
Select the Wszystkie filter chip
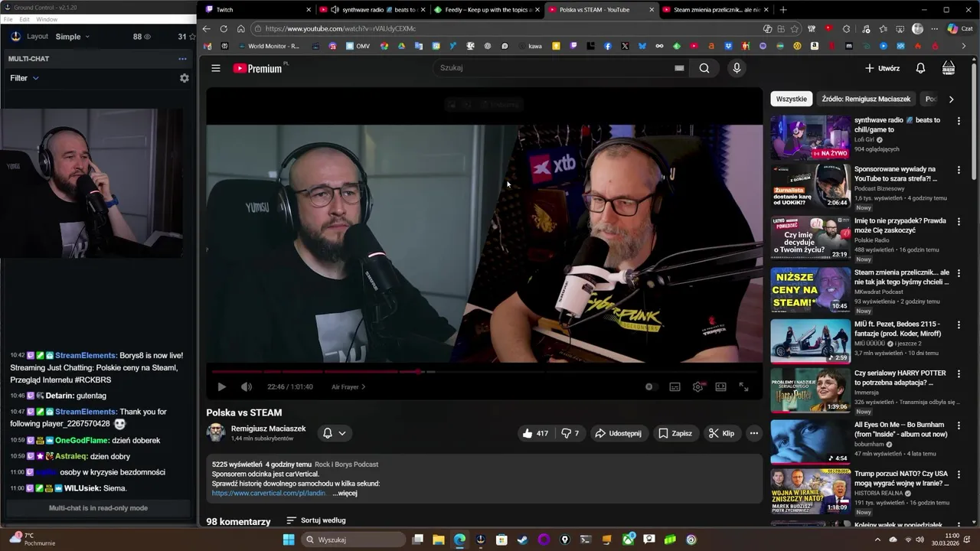(792, 99)
